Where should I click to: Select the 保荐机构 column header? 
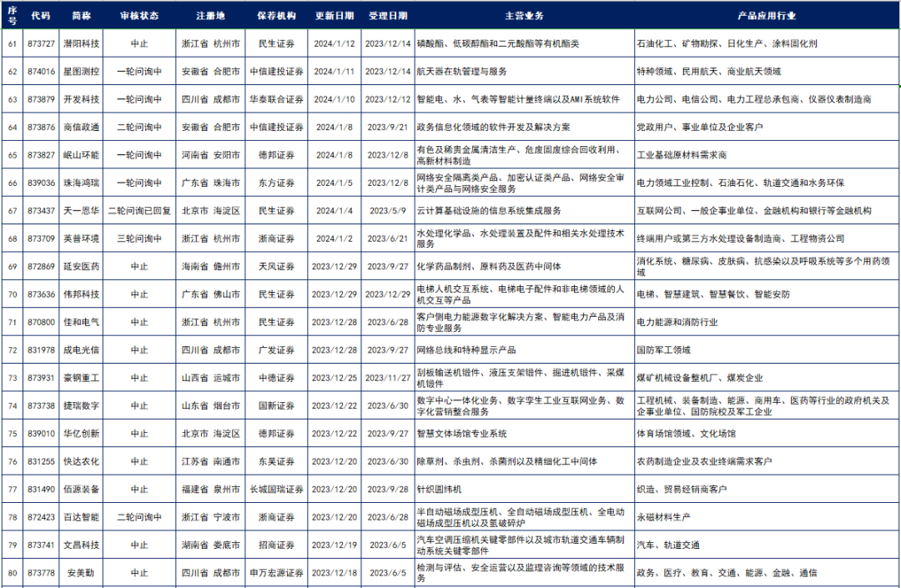276,16
